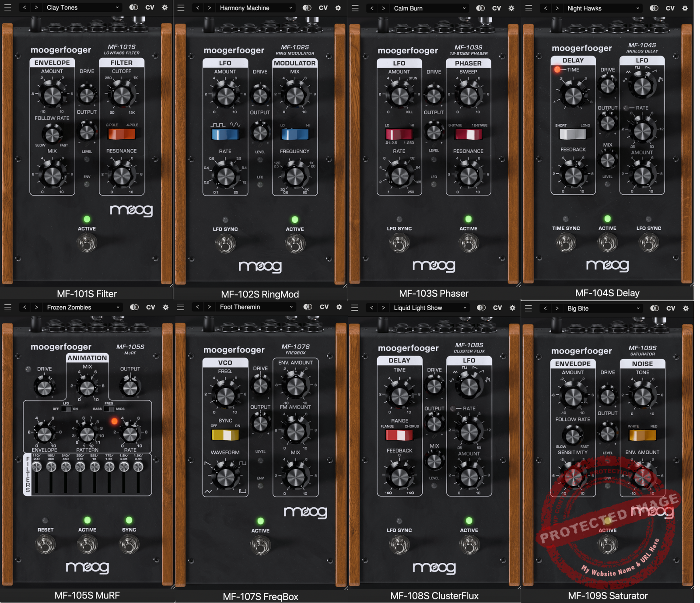Viewport: 700px width, 603px height.
Task: Open Liquid Light Show preset dropdown
Action: (x=430, y=308)
